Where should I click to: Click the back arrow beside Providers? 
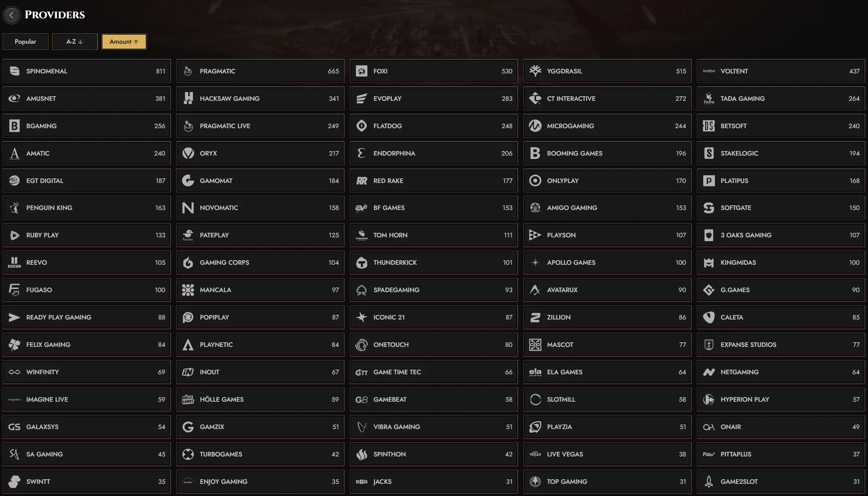[x=11, y=15]
